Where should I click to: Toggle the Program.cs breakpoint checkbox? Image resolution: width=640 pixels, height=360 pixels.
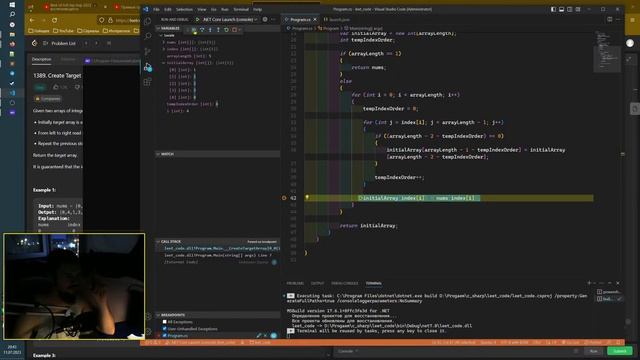tap(164, 336)
